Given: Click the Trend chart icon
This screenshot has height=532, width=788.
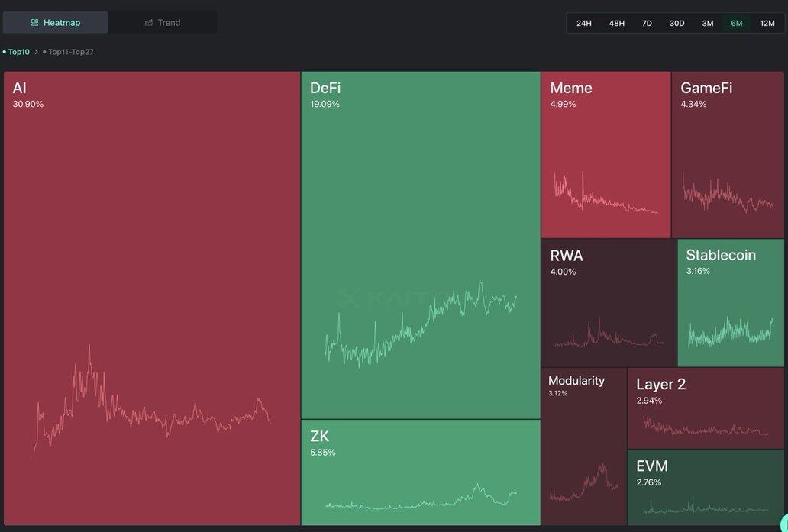Looking at the screenshot, I should [x=149, y=23].
